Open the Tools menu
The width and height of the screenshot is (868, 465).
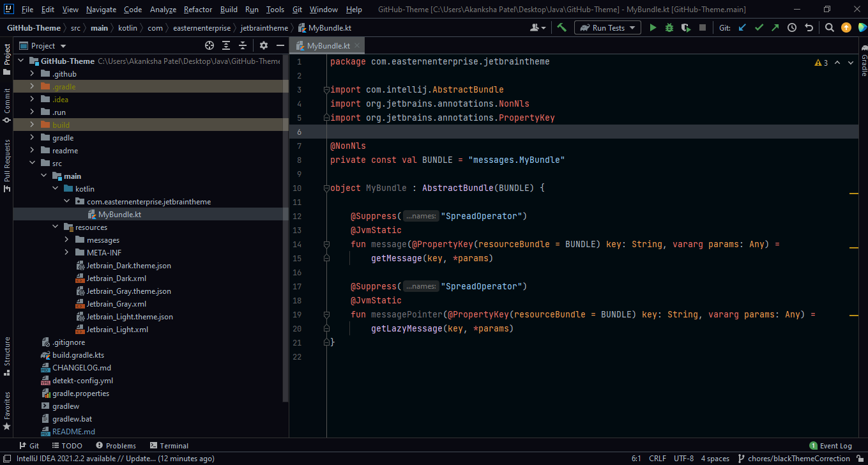tap(275, 10)
